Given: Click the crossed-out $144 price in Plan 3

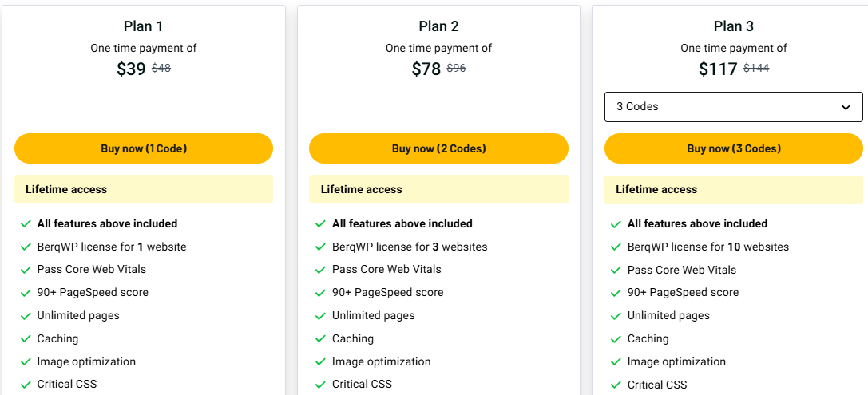Looking at the screenshot, I should [756, 69].
